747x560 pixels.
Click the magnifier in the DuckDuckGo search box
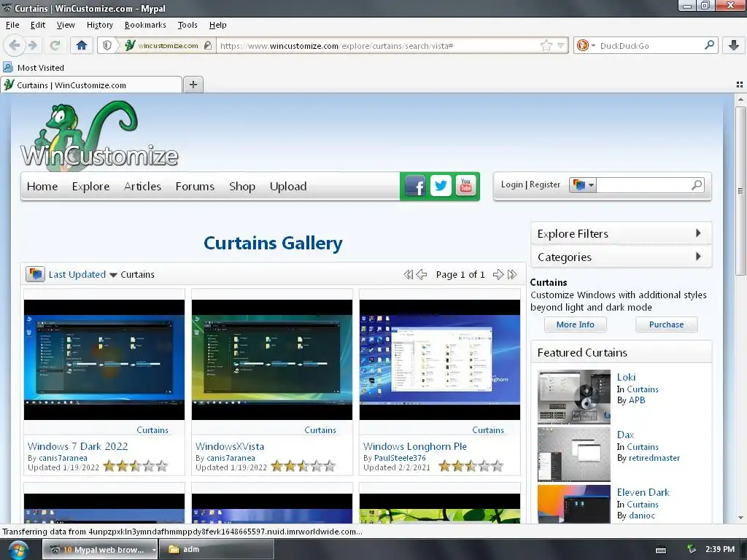[709, 45]
